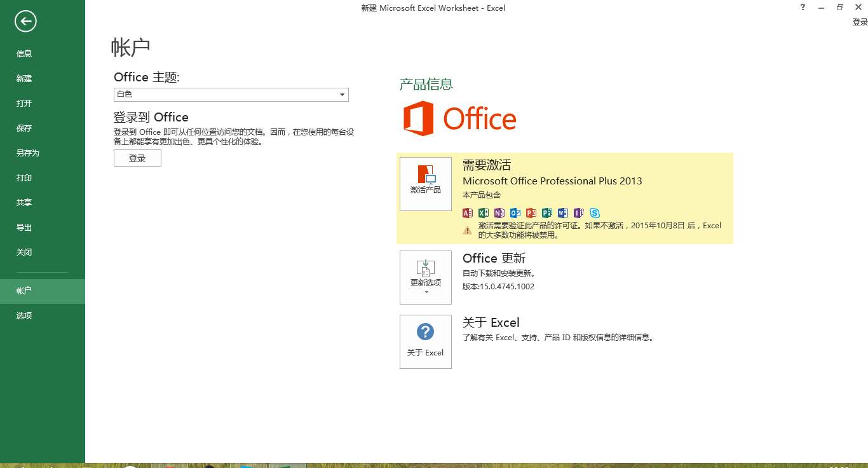Click the 需要激活 text
Screen dimensions: 868x468
coord(487,165)
